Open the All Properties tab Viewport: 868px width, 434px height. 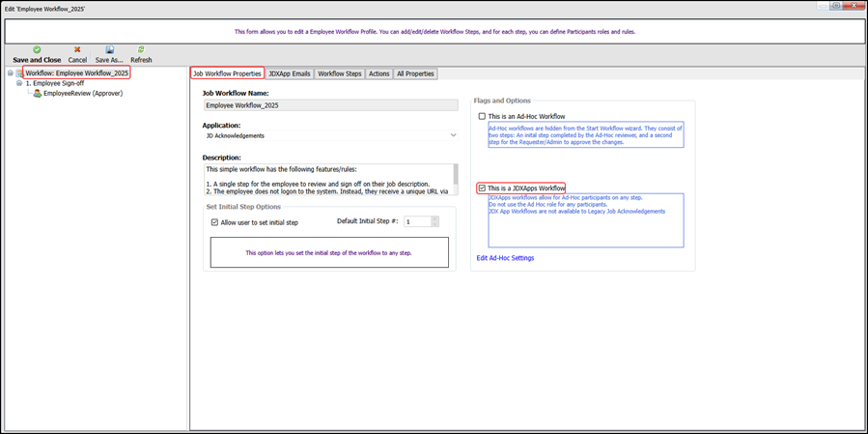[x=415, y=73]
